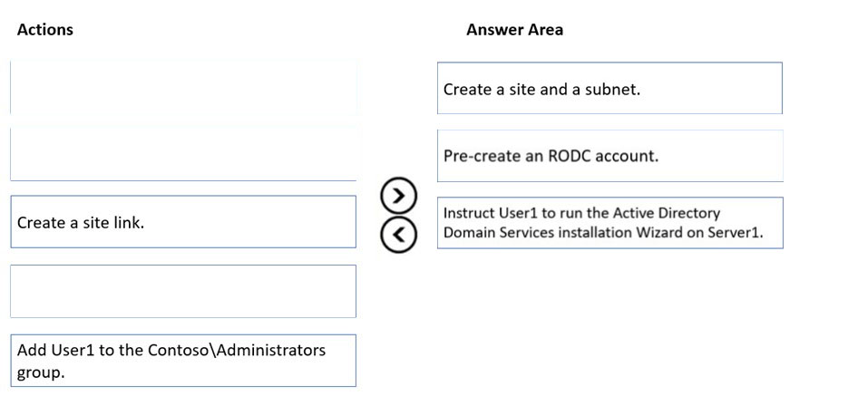Select the 'Instruct User1 to run' answer box
Viewport: 868px width, 406px height.
coord(609,223)
